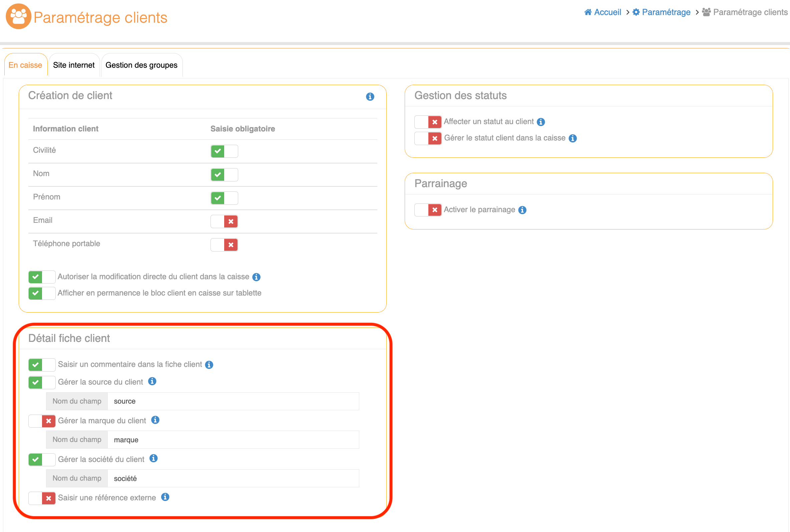Toggle Email mandatory entry switch
The height and width of the screenshot is (532, 790).
(224, 221)
